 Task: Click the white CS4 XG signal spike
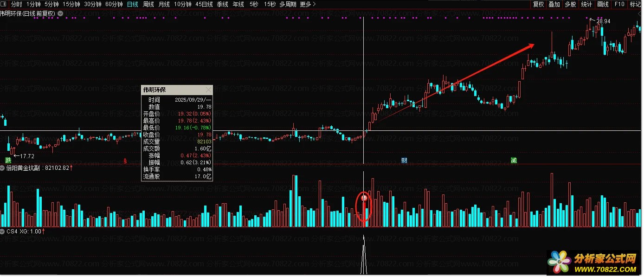click(x=364, y=254)
